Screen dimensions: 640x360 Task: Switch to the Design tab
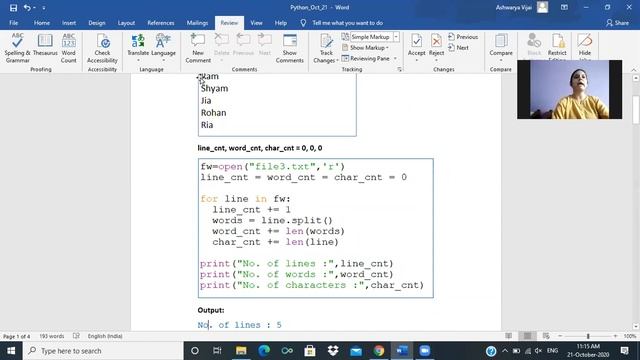(97, 23)
